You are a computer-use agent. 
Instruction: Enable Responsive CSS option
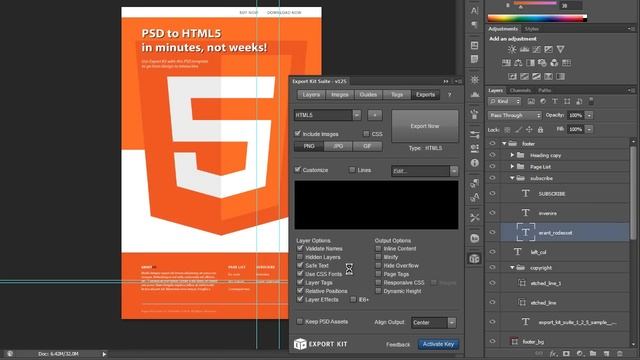pyautogui.click(x=378, y=282)
